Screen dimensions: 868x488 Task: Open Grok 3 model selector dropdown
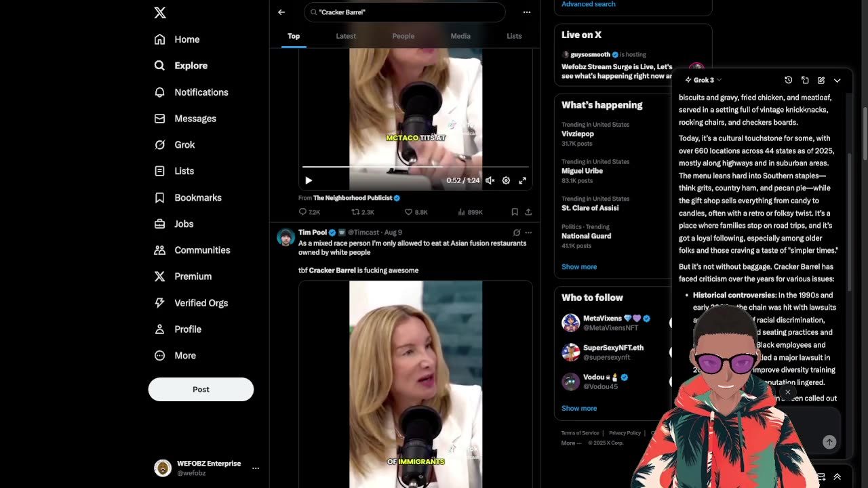pos(703,80)
